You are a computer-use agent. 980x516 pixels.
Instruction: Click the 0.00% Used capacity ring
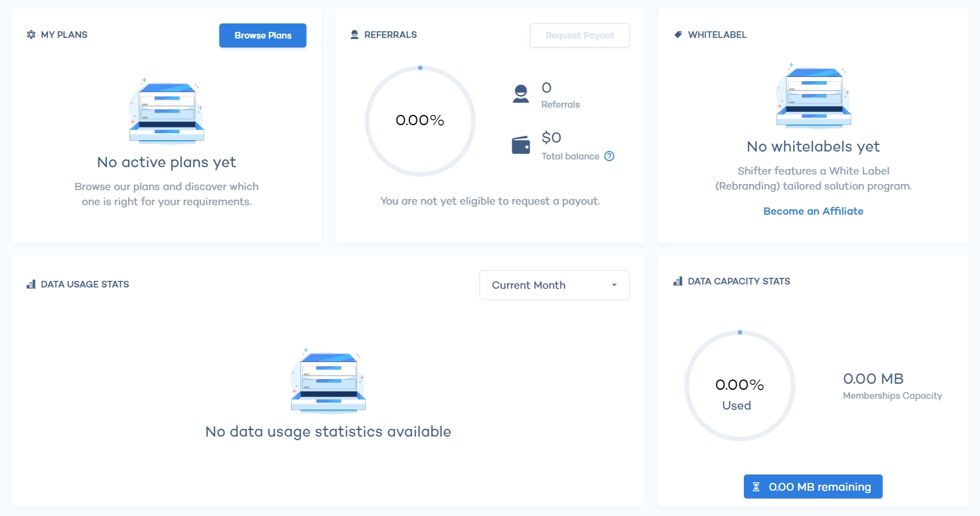pyautogui.click(x=740, y=385)
